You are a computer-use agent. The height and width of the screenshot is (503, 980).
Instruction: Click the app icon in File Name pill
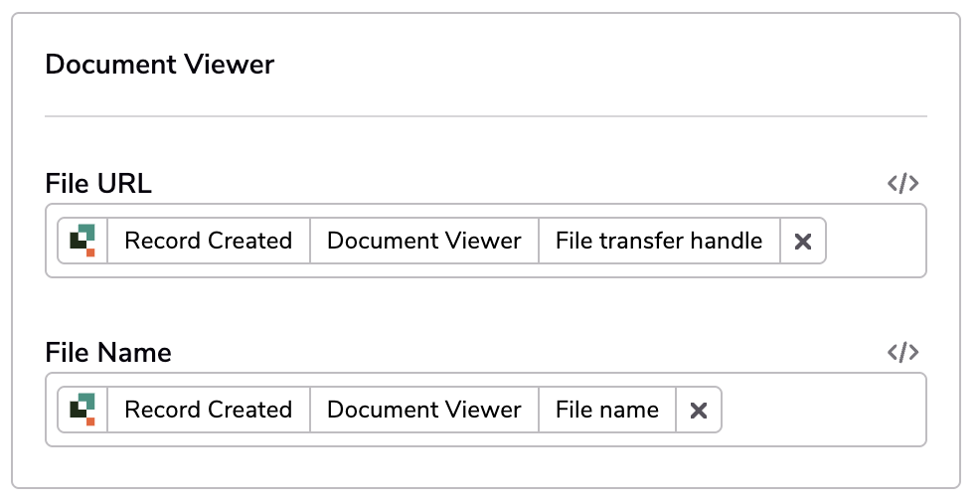82,410
